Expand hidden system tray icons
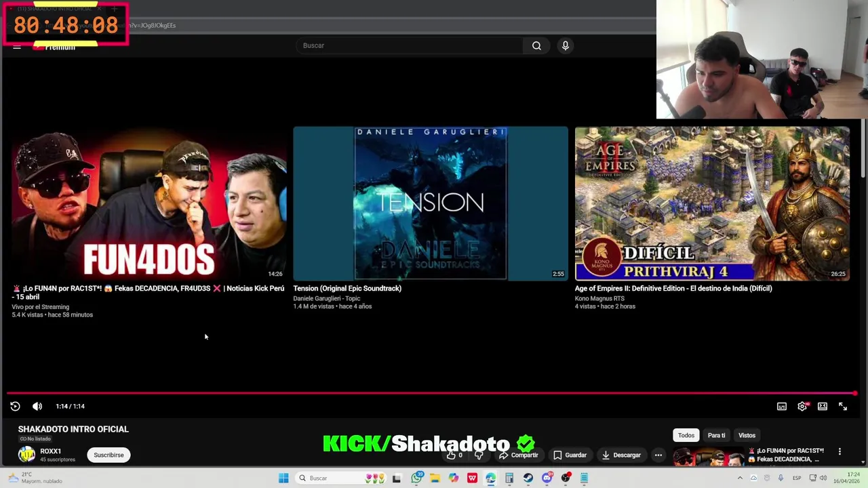The width and height of the screenshot is (868, 488). 740,478
